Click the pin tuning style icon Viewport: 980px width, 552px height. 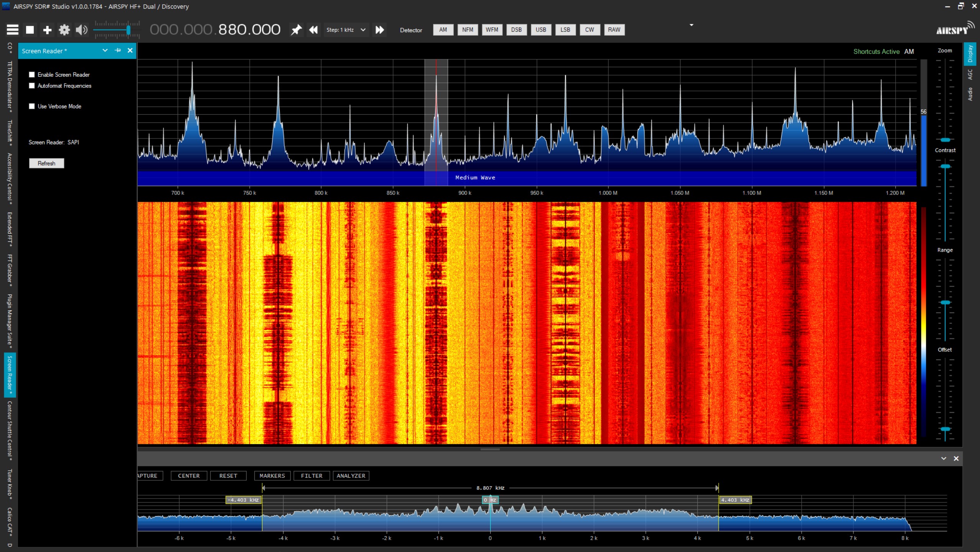[296, 30]
